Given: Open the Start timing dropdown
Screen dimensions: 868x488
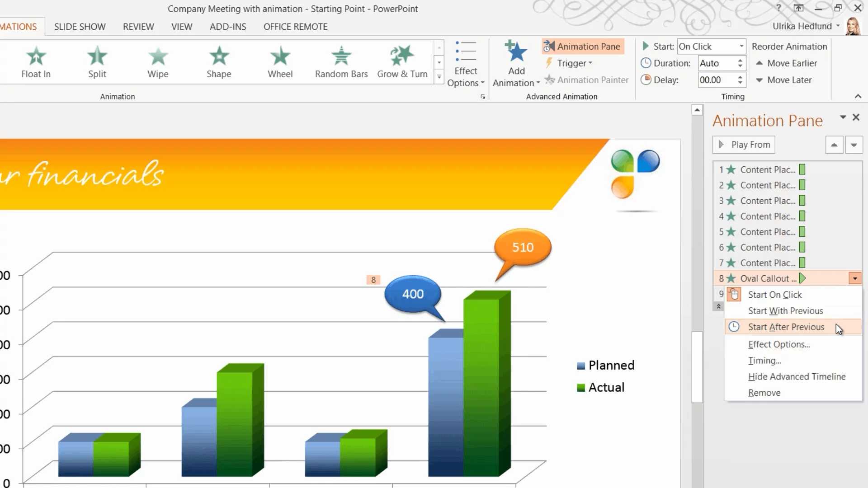Looking at the screenshot, I should (741, 46).
